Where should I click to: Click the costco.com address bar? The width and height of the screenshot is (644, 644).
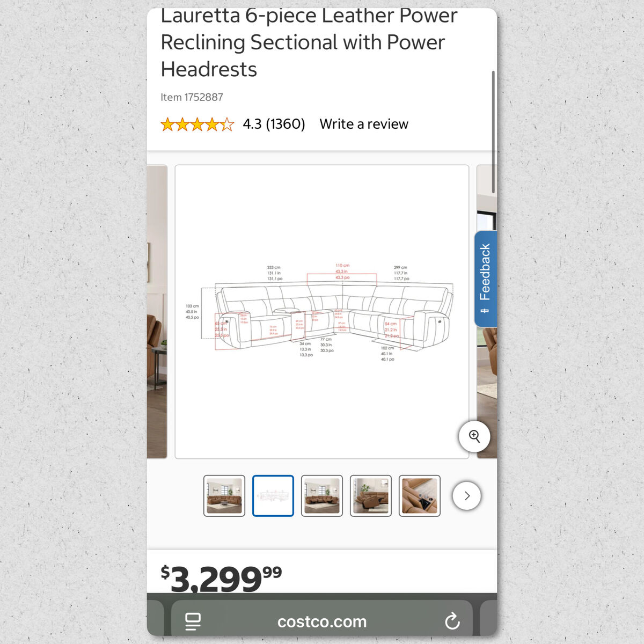[x=322, y=621]
